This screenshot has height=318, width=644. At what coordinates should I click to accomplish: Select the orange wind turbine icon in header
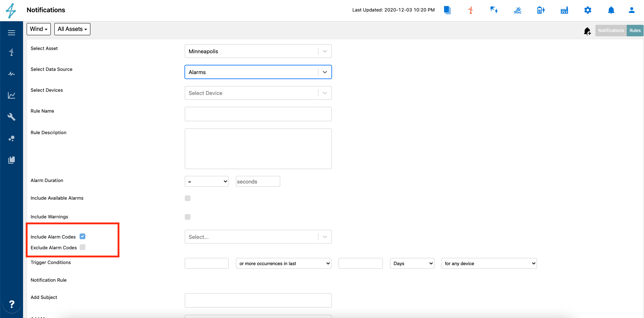(x=470, y=10)
